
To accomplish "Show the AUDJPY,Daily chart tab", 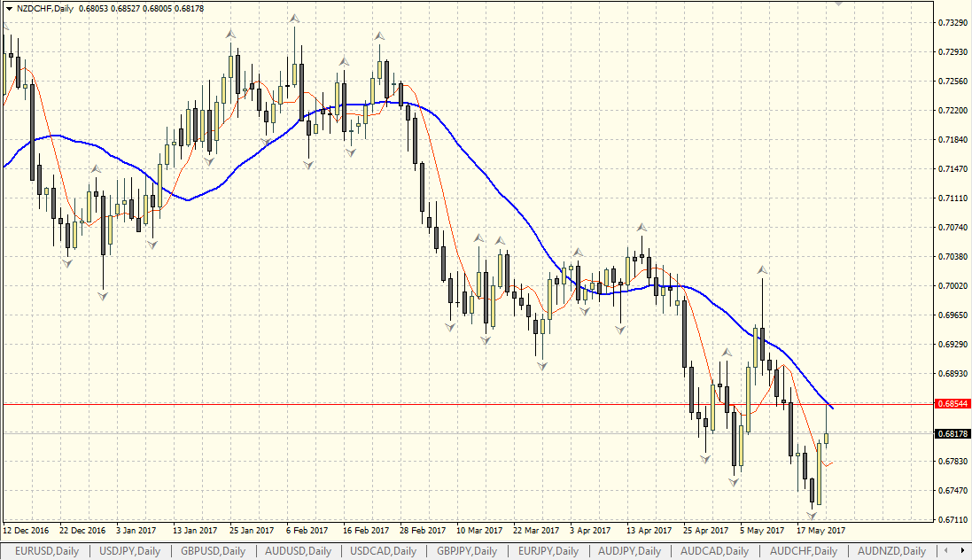I will (630, 551).
